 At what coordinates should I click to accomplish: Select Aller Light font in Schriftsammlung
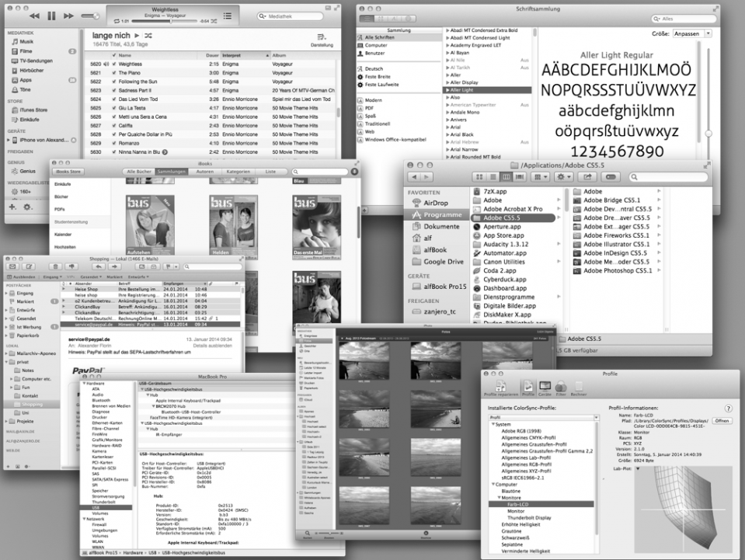(x=487, y=90)
